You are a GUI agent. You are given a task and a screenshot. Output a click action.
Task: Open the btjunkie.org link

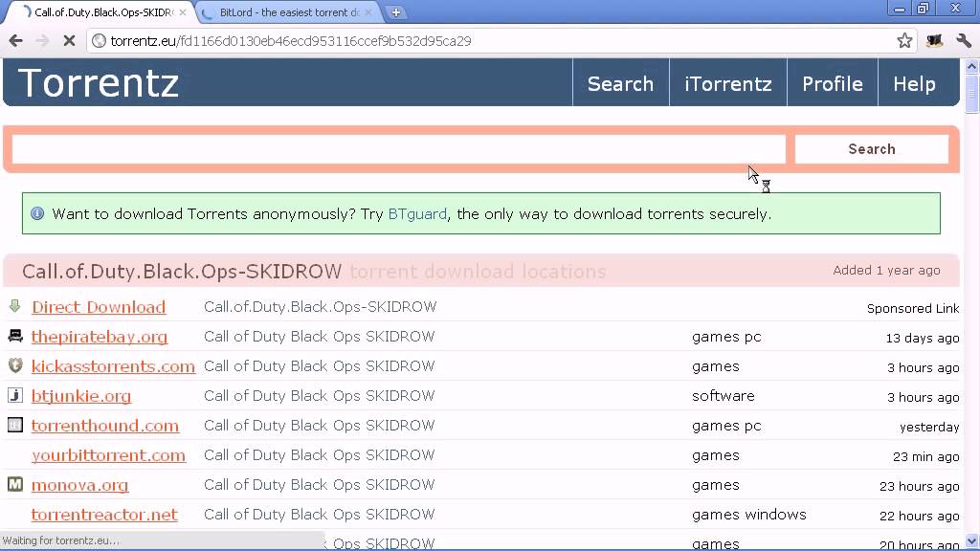81,396
